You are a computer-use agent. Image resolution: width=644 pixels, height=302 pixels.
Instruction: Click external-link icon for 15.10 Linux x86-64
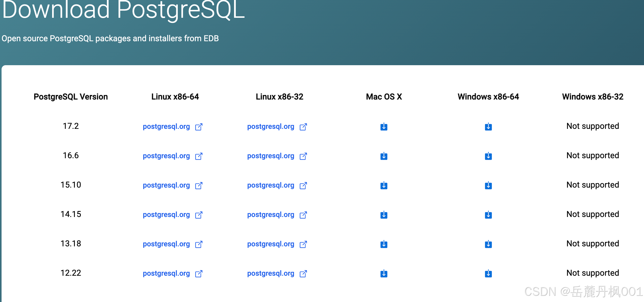tap(199, 186)
